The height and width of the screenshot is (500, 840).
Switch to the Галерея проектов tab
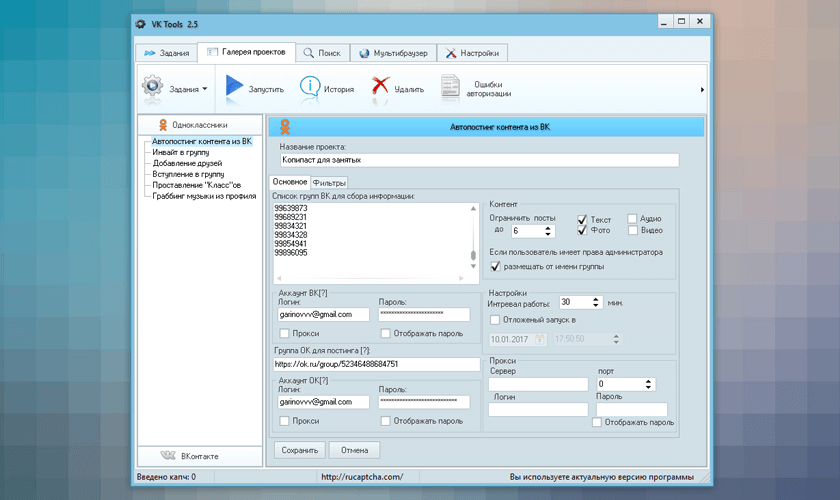pos(246,52)
